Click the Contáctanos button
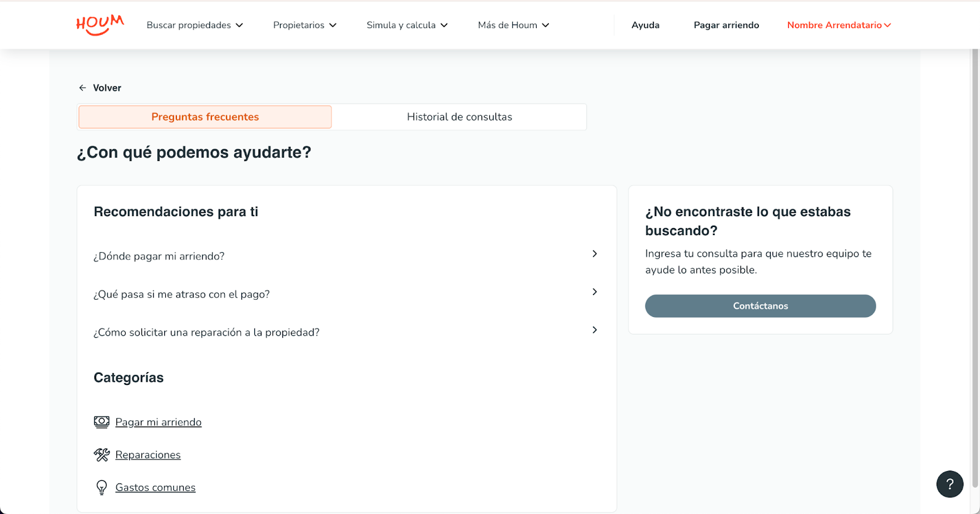This screenshot has height=514, width=980. point(760,306)
